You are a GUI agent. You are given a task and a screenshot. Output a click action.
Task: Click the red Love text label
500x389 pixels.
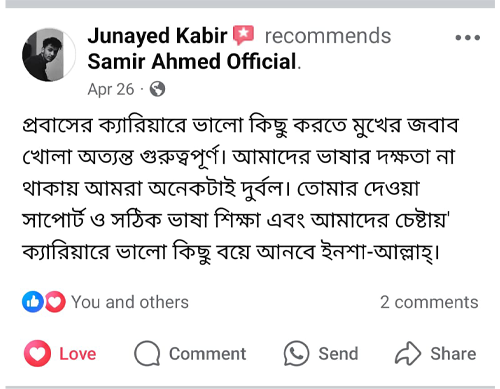78,354
